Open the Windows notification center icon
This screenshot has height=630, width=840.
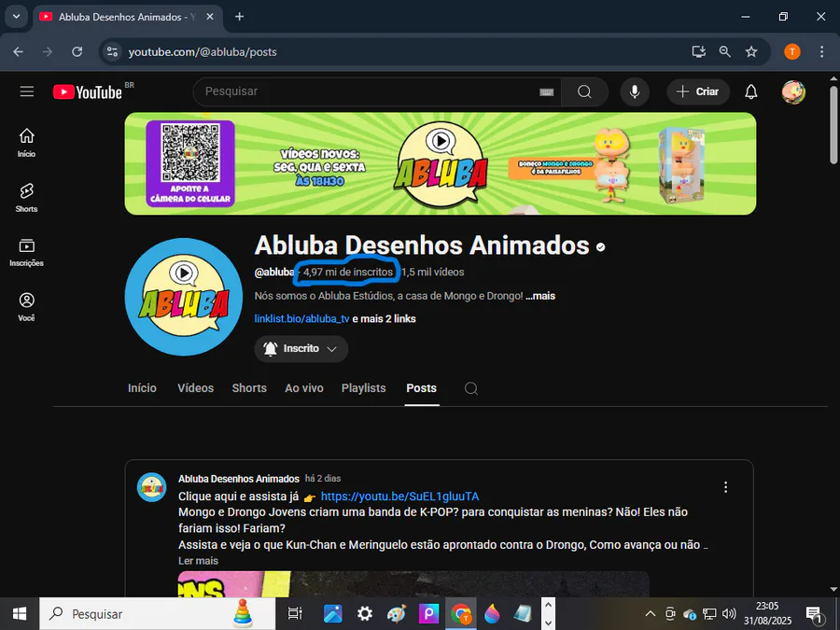pyautogui.click(x=814, y=614)
